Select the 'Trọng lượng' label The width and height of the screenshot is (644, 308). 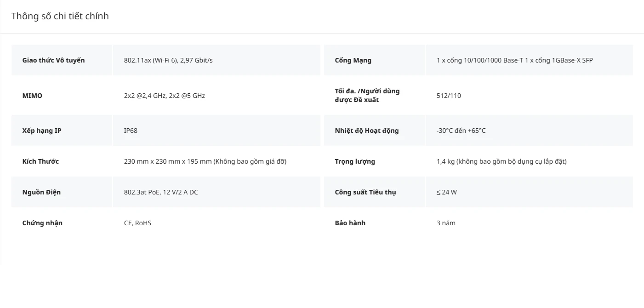click(x=355, y=161)
